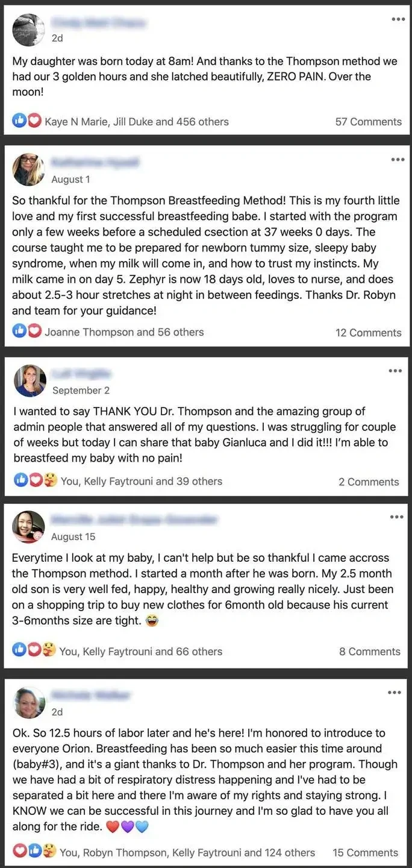Click the reaction icons beside 'Kaye N Marie'

pyautogui.click(x=27, y=121)
